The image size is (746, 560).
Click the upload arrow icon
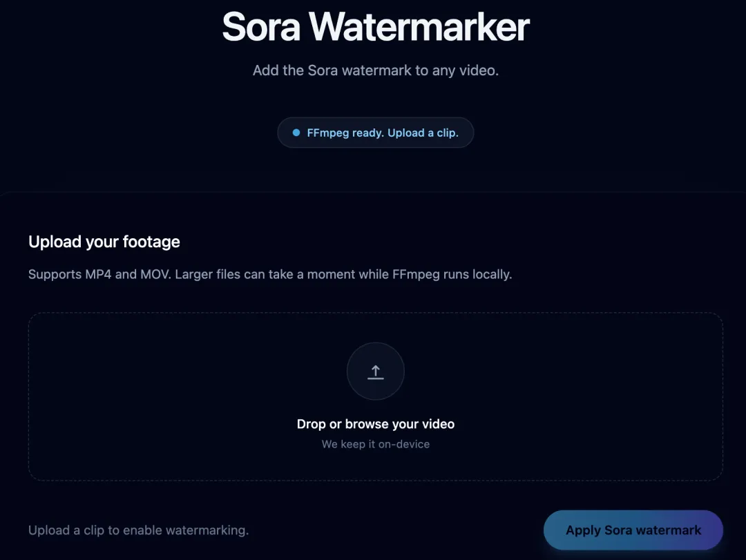click(375, 372)
